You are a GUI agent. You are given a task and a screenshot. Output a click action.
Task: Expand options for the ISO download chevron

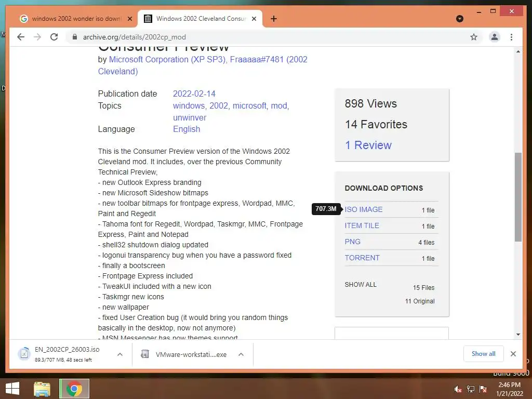(x=120, y=354)
